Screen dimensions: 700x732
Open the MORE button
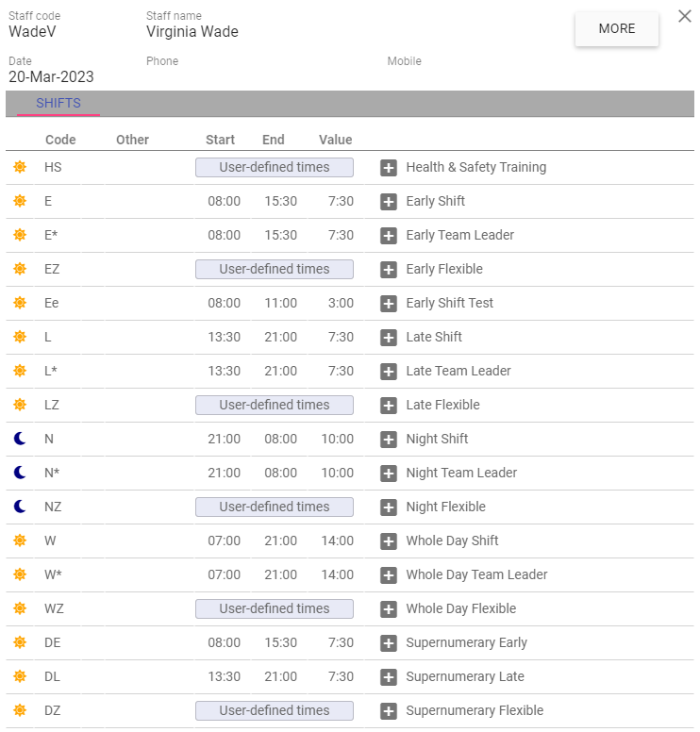click(617, 29)
